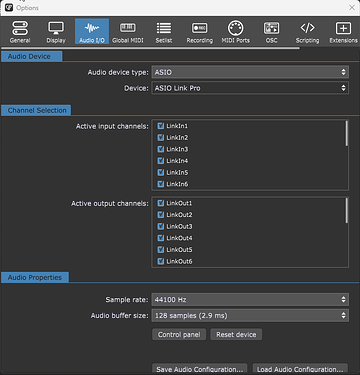Disable the LinkIn5 input channel
Viewport: 360px width, 375px height.
pyautogui.click(x=161, y=172)
